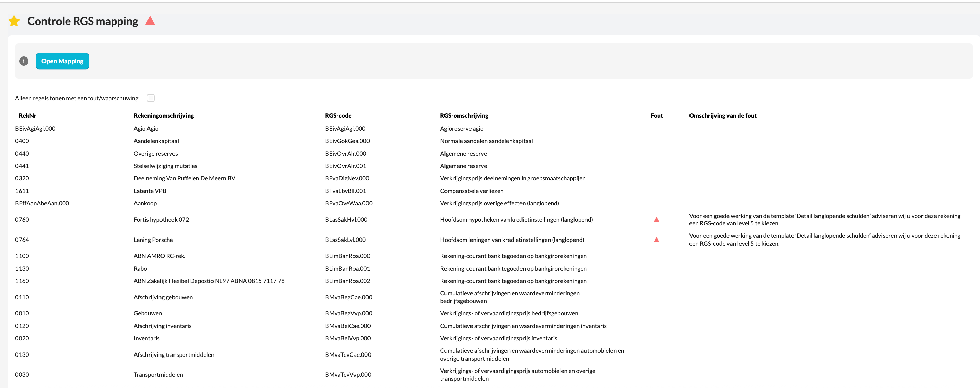This screenshot has height=388, width=980.
Task: Click the yellow favorite star icon
Action: pos(14,21)
